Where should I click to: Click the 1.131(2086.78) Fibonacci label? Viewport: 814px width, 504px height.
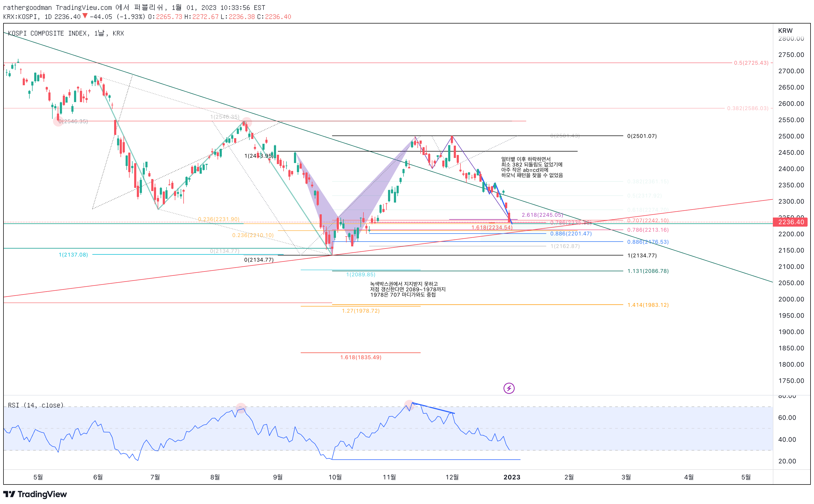[x=648, y=271]
